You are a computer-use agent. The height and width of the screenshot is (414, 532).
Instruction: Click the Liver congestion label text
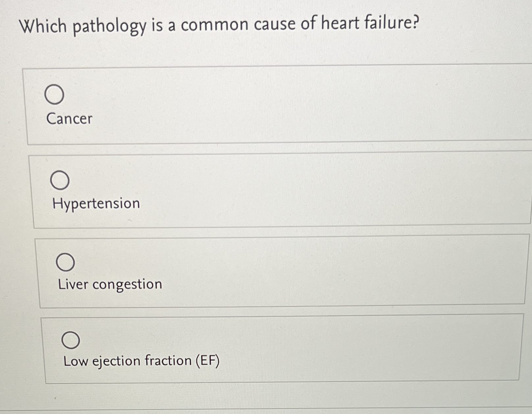(110, 284)
